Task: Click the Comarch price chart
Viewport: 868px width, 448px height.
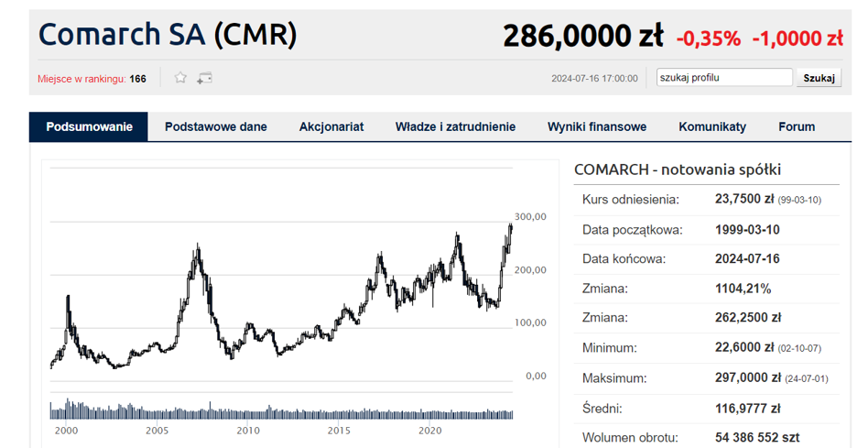Action: click(x=281, y=277)
